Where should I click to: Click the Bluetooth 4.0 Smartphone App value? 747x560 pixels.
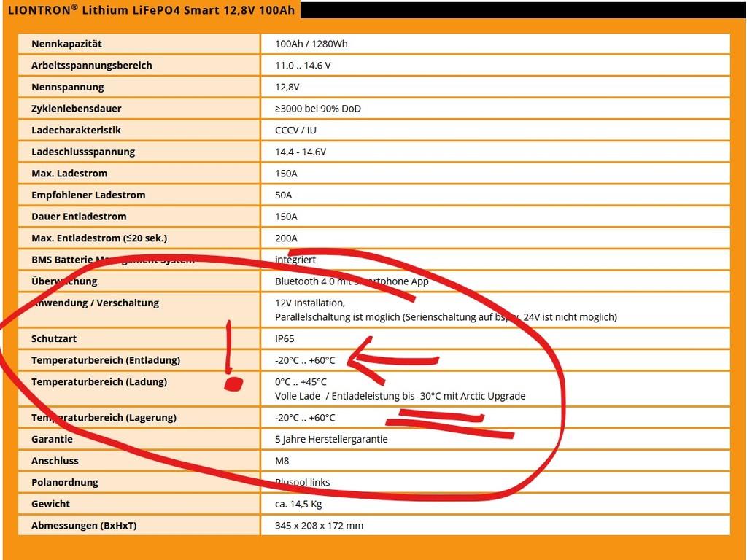[x=352, y=281]
